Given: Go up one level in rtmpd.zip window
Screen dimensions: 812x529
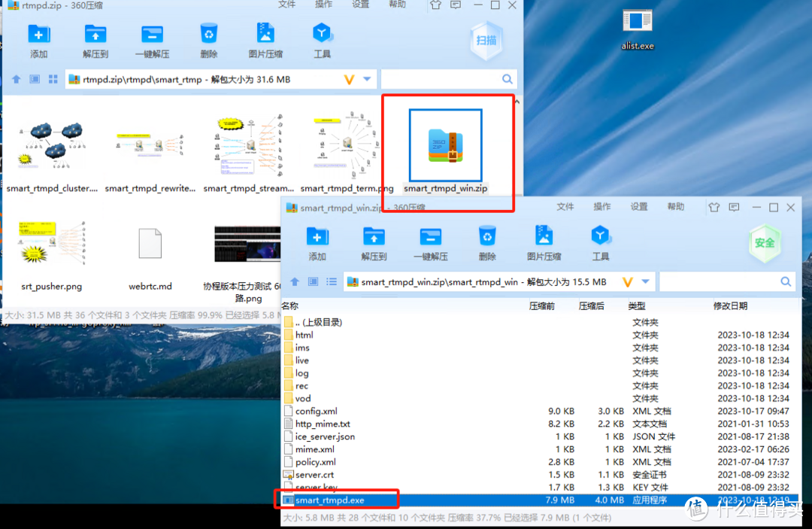Looking at the screenshot, I should coord(16,79).
